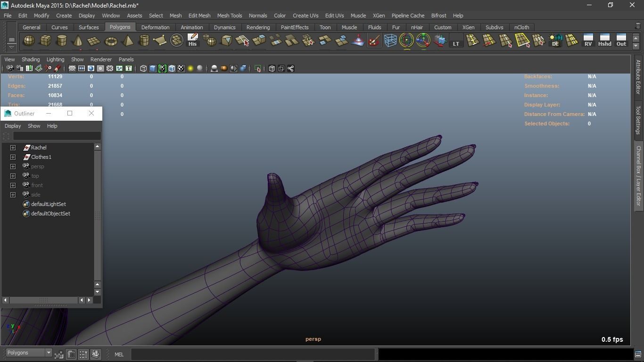Open the Edit Mesh menu
Image resolution: width=644 pixels, height=362 pixels.
199,16
